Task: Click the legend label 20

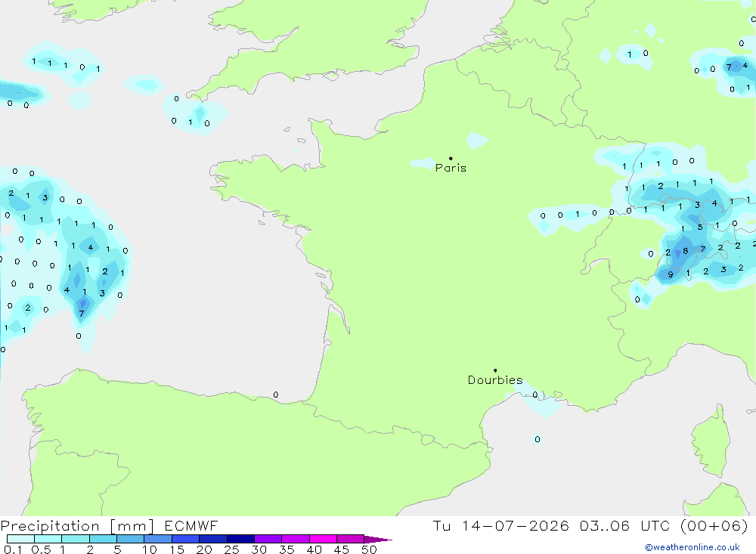Action: tap(204, 549)
